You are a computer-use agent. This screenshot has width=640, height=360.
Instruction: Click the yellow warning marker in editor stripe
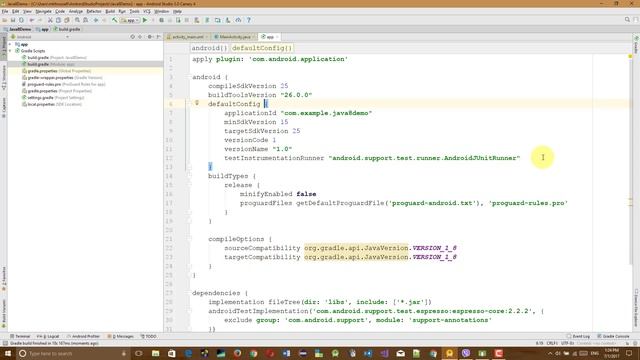click(x=630, y=56)
